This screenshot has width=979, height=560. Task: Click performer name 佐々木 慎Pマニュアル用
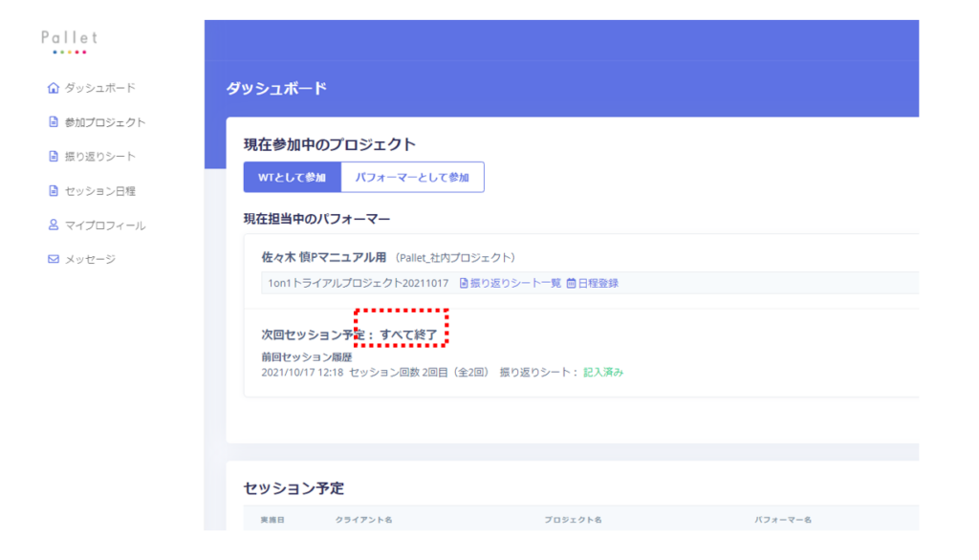tap(323, 257)
